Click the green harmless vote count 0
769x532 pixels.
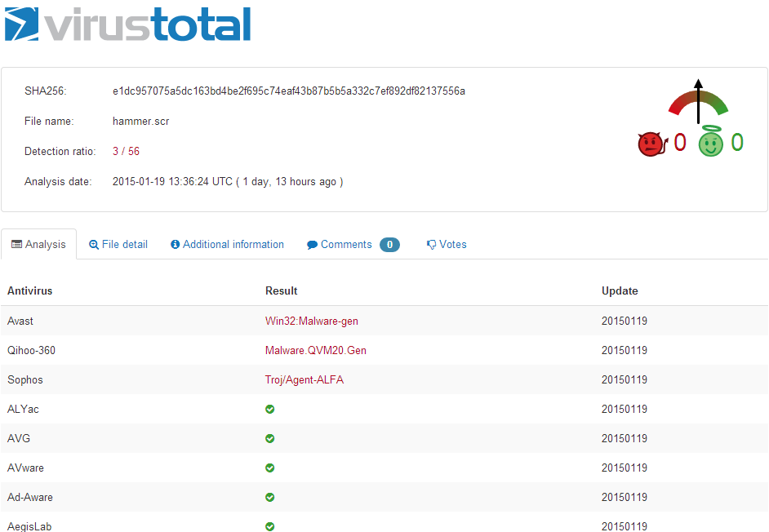tap(737, 143)
